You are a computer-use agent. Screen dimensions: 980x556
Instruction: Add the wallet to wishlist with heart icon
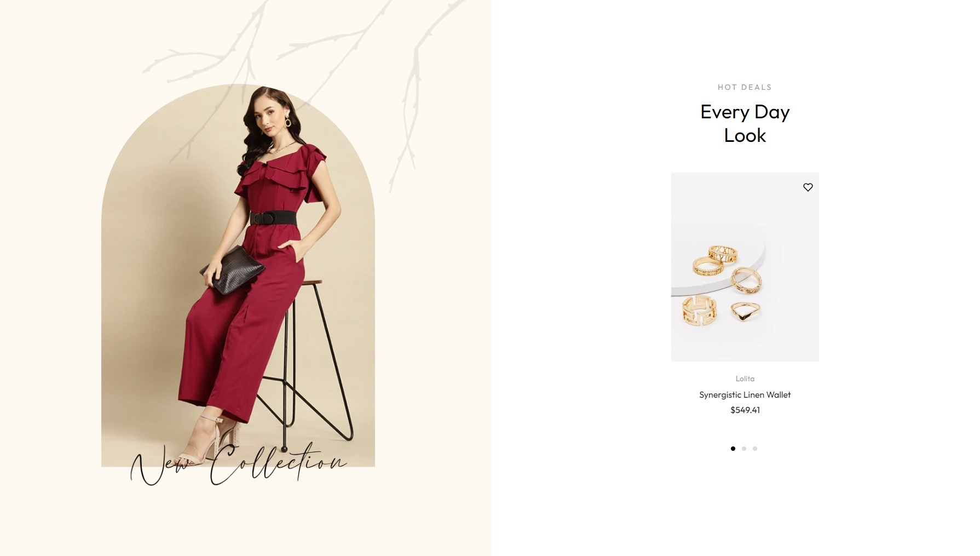pos(808,187)
